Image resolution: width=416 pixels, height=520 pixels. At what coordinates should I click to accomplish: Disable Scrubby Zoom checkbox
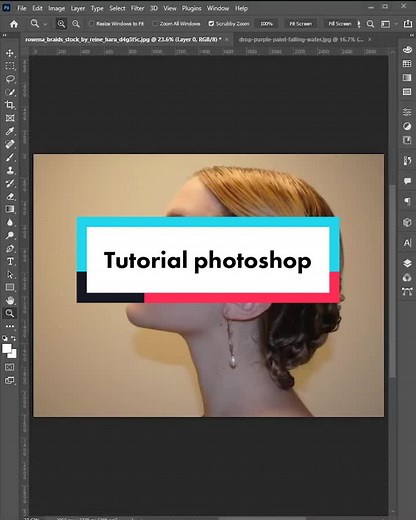(211, 24)
